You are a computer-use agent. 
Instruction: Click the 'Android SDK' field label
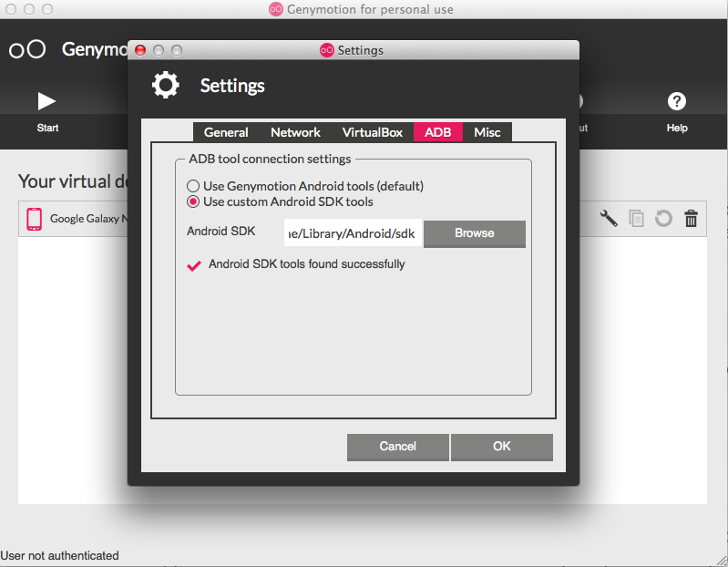click(221, 232)
